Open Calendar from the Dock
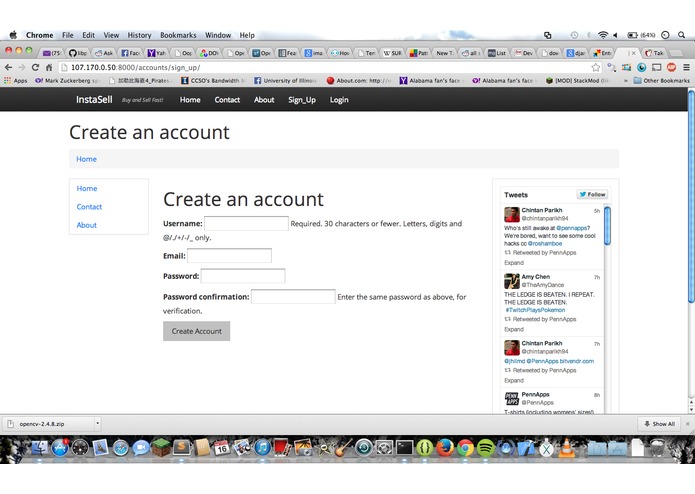 (221, 448)
